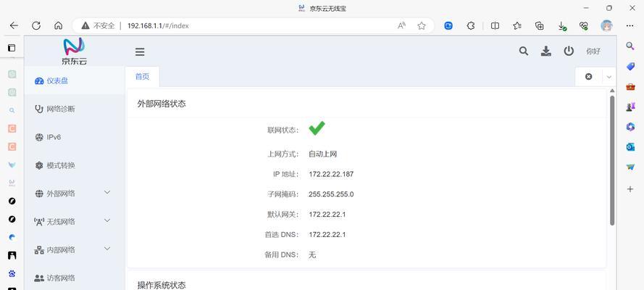Click the router page search magnifier
This screenshot has width=644, height=290.
[523, 51]
